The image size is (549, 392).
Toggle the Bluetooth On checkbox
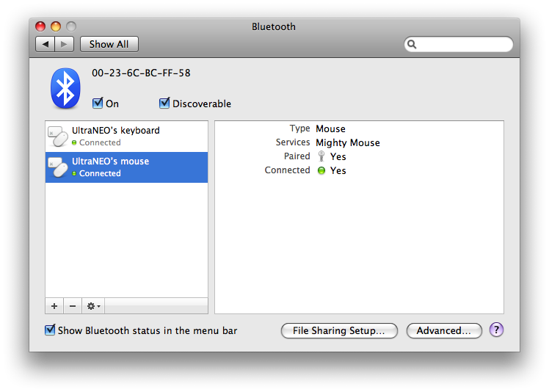pyautogui.click(x=98, y=103)
